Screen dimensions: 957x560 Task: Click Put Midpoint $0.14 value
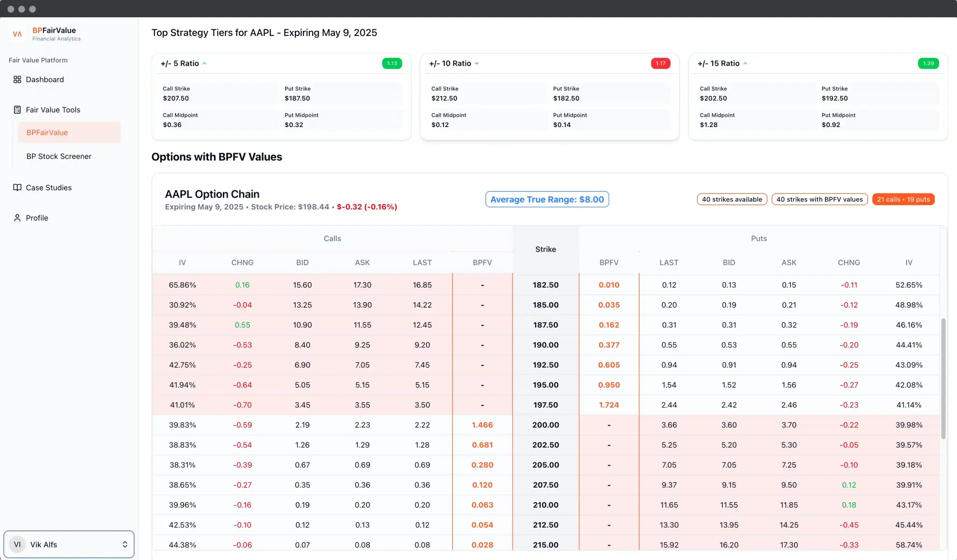pyautogui.click(x=562, y=125)
